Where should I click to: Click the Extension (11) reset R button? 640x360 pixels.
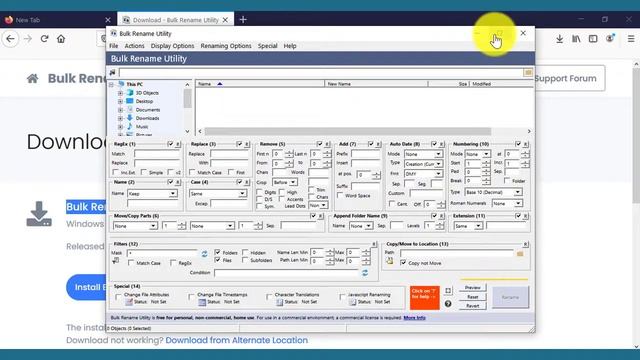click(x=526, y=216)
